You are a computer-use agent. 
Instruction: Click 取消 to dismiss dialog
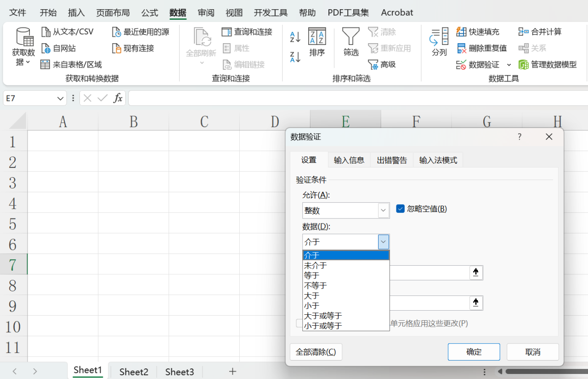tap(533, 352)
